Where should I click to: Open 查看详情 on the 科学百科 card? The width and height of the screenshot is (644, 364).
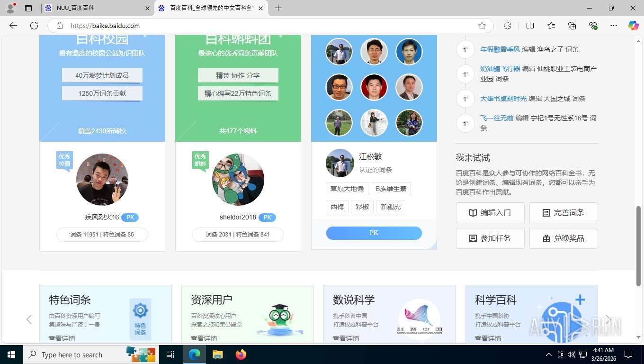click(x=488, y=338)
